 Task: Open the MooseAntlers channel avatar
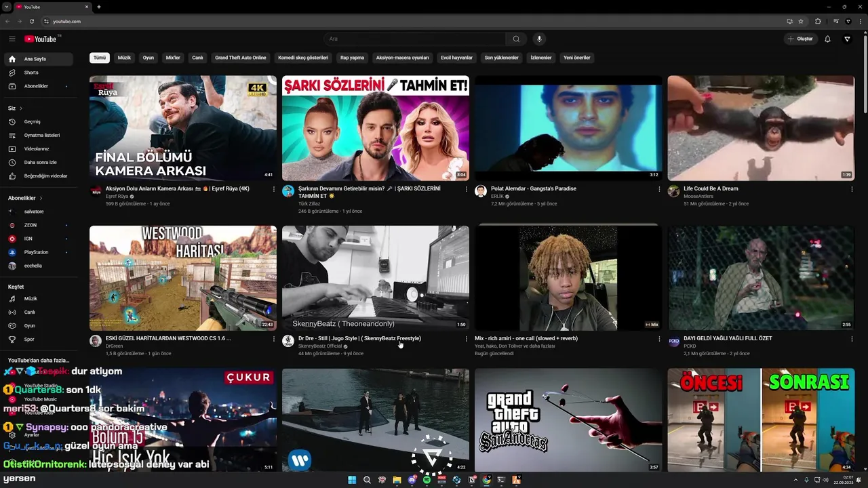point(673,191)
